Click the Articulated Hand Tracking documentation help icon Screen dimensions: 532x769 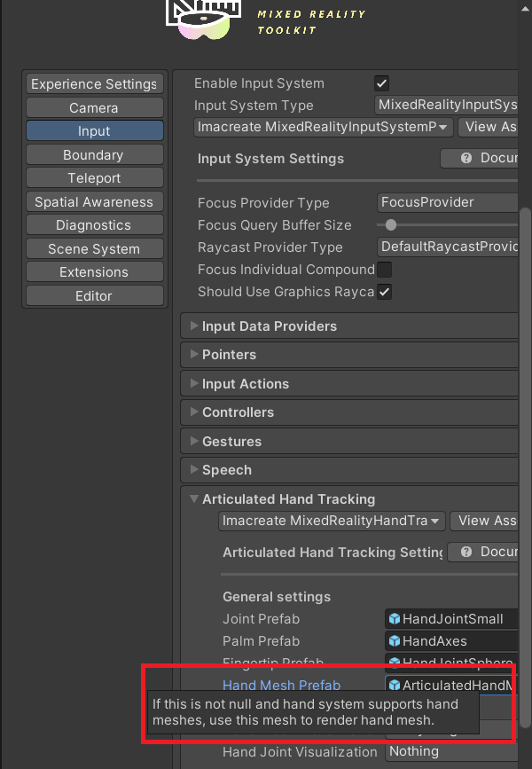tap(466, 552)
